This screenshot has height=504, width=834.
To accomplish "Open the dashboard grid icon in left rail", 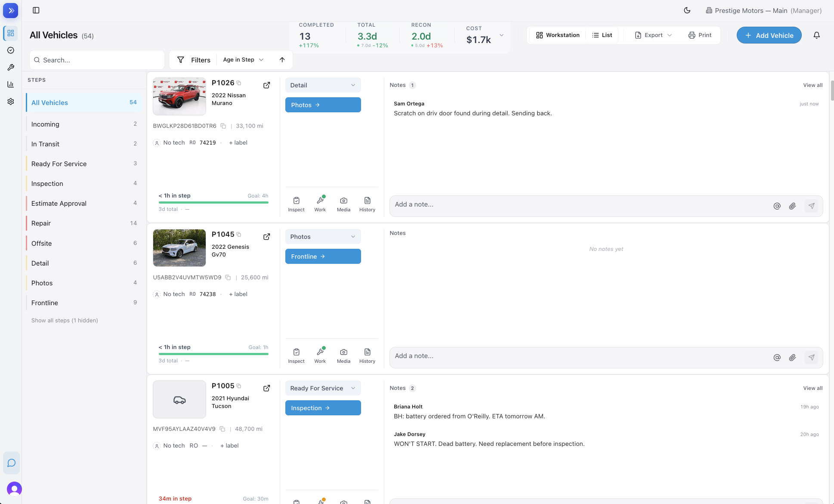I will pos(11,33).
